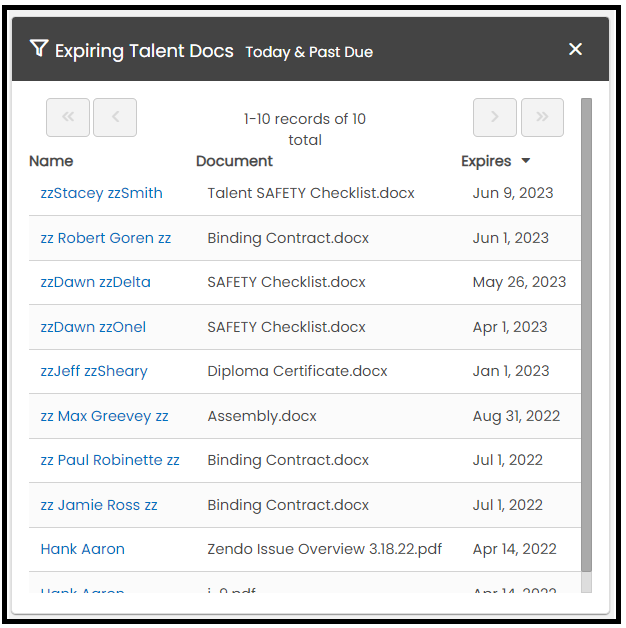
Task: Toggle sort arrow beside Expires column
Action: click(526, 161)
